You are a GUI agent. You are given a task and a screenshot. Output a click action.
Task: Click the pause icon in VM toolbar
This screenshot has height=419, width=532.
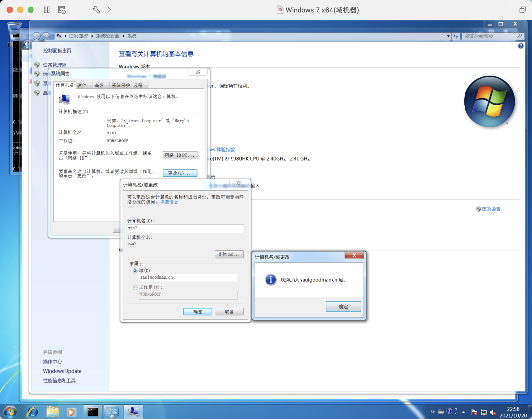click(x=47, y=10)
